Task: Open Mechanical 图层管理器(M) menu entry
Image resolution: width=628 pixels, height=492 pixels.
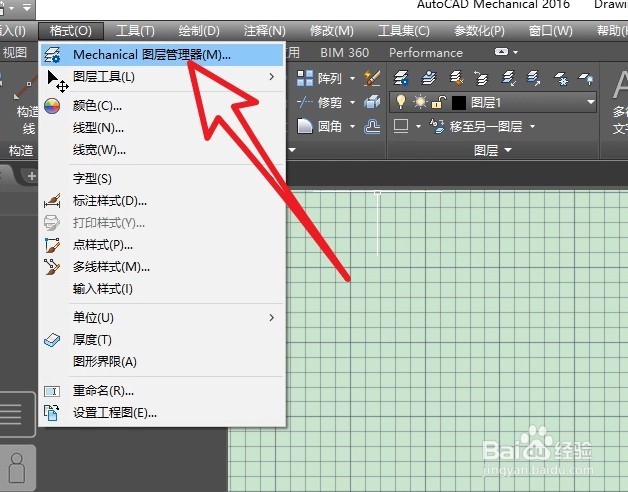Action: [162, 54]
